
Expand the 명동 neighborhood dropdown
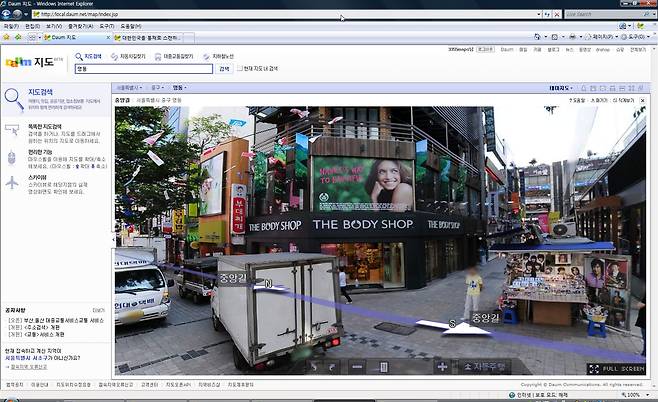pyautogui.click(x=181, y=88)
